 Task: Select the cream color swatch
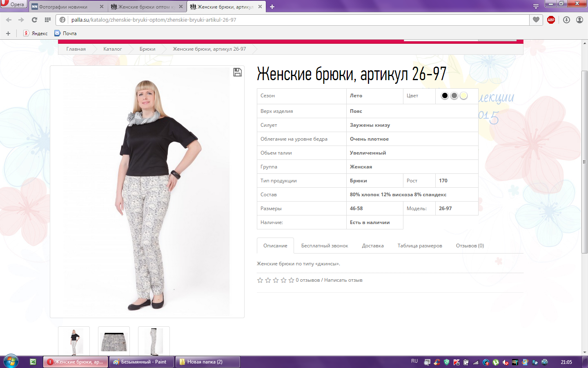pyautogui.click(x=463, y=95)
